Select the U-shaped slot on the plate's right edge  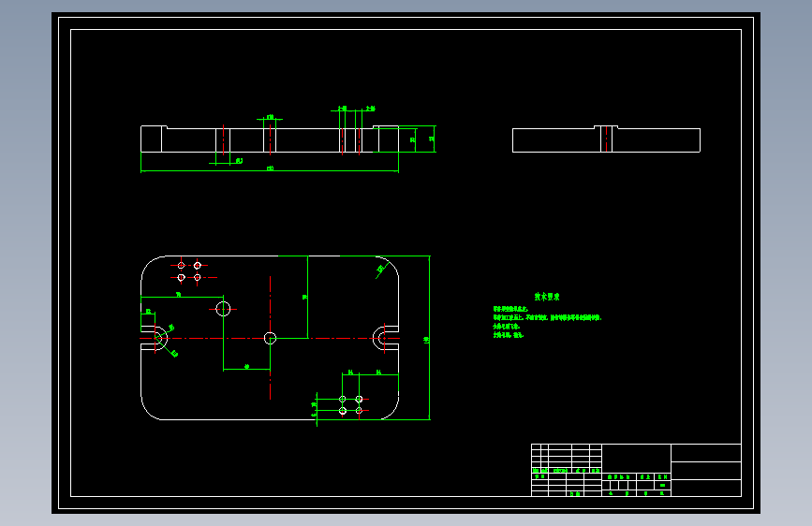tap(386, 338)
